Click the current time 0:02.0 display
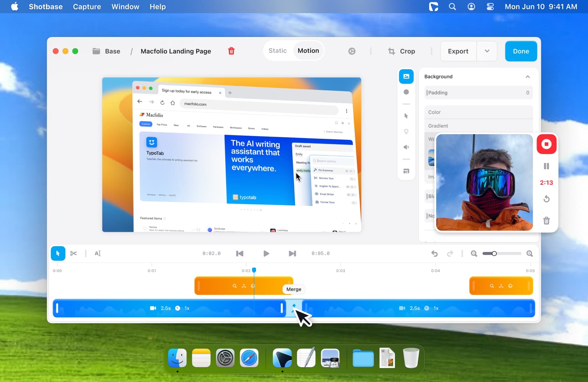The width and height of the screenshot is (588, 382). tap(211, 254)
